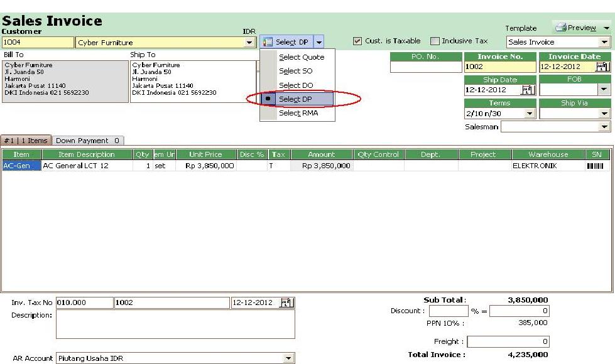Click the SN column header

pyautogui.click(x=597, y=154)
